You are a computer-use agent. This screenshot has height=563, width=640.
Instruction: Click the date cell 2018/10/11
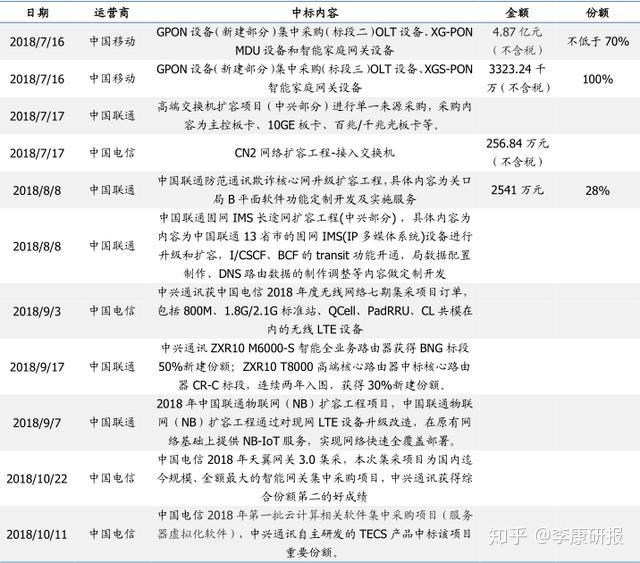point(37,534)
